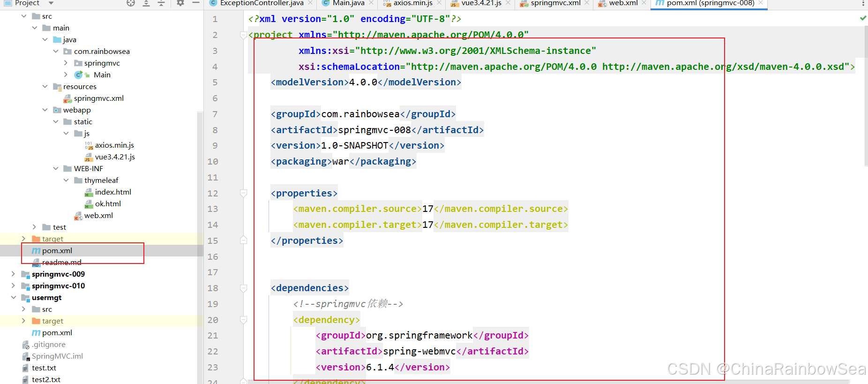The width and height of the screenshot is (868, 384).
Task: Collapse the webapp folder
Action: point(45,110)
